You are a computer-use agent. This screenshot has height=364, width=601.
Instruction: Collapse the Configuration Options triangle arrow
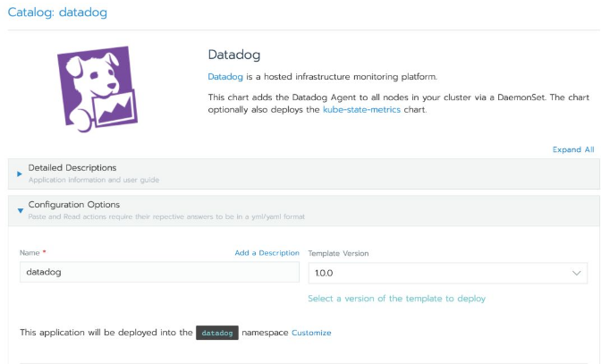click(20, 210)
